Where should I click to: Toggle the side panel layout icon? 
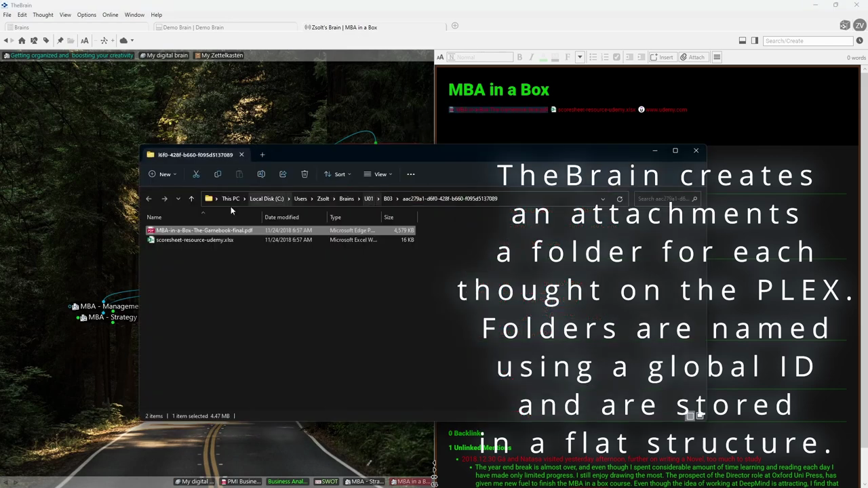coord(755,41)
